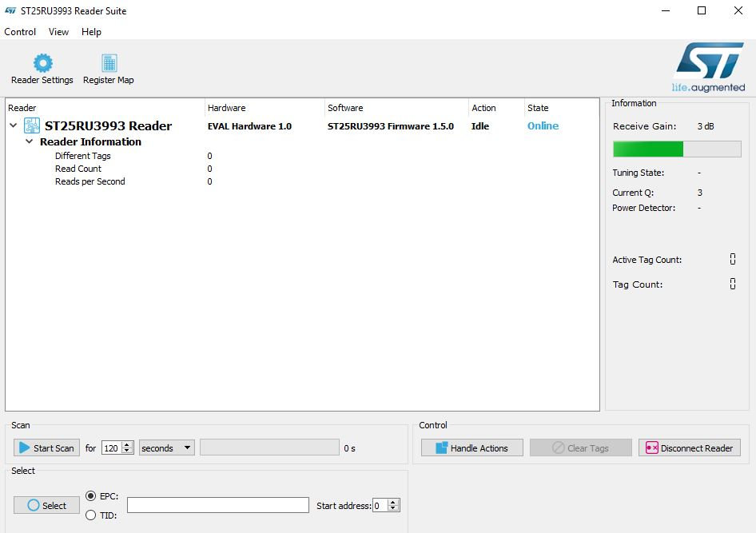Click the Select circle button
This screenshot has width=756, height=533.
pyautogui.click(x=46, y=505)
